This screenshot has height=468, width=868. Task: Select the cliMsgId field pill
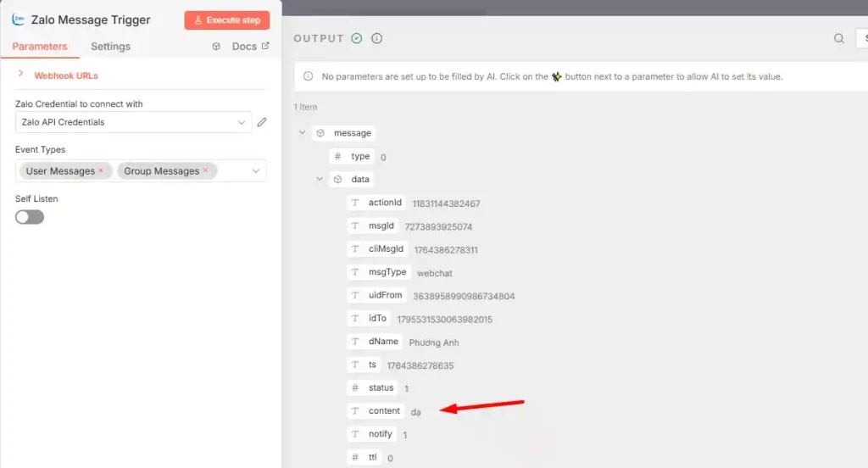[x=377, y=249]
